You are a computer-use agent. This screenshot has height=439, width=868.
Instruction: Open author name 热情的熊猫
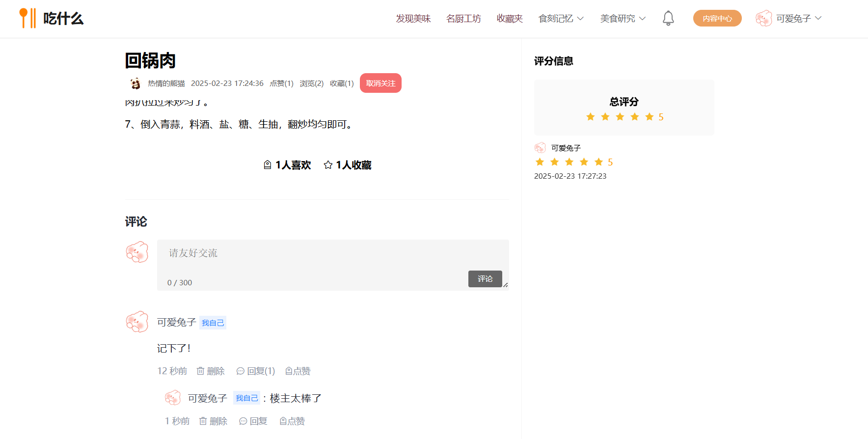click(166, 83)
